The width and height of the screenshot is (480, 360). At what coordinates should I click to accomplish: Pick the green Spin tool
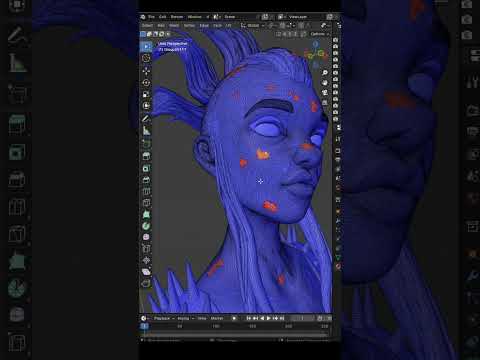click(x=146, y=226)
